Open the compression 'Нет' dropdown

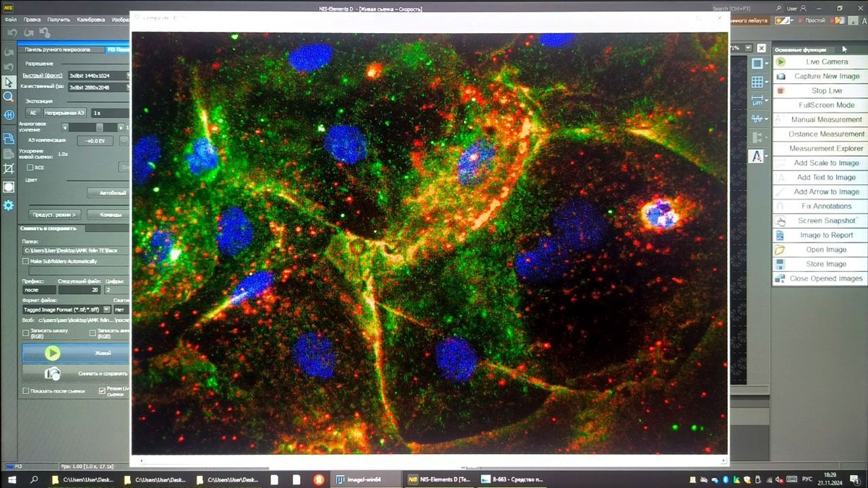pos(122,309)
